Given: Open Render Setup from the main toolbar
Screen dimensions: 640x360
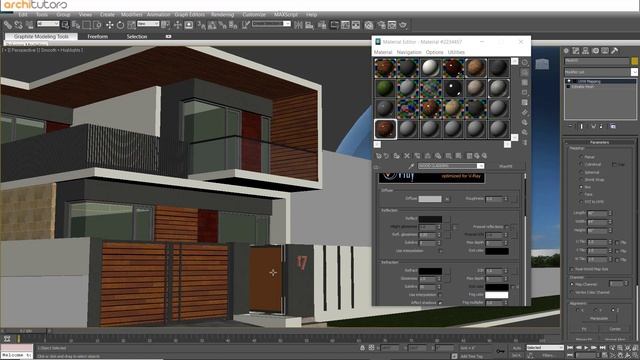Looking at the screenshot, I should [381, 25].
